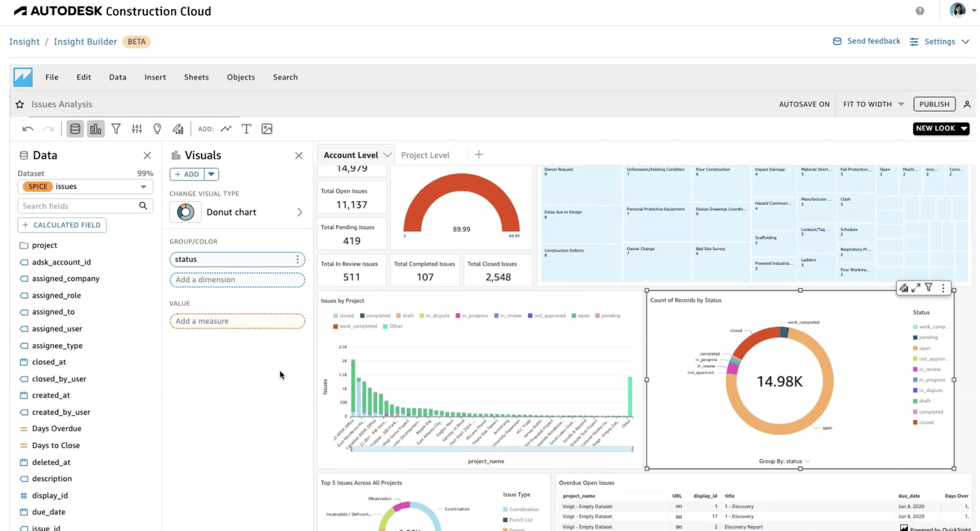Toggle the Data pane database icon
Screen dimensions: 980x531
click(75, 129)
